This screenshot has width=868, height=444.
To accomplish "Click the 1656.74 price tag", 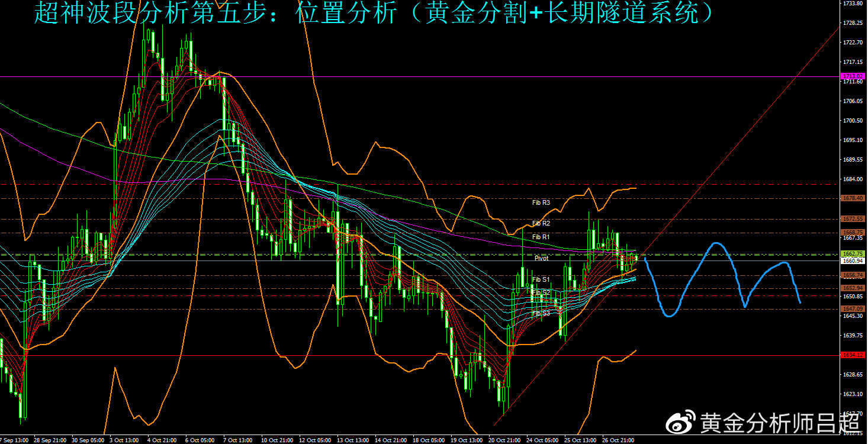I will [x=853, y=275].
